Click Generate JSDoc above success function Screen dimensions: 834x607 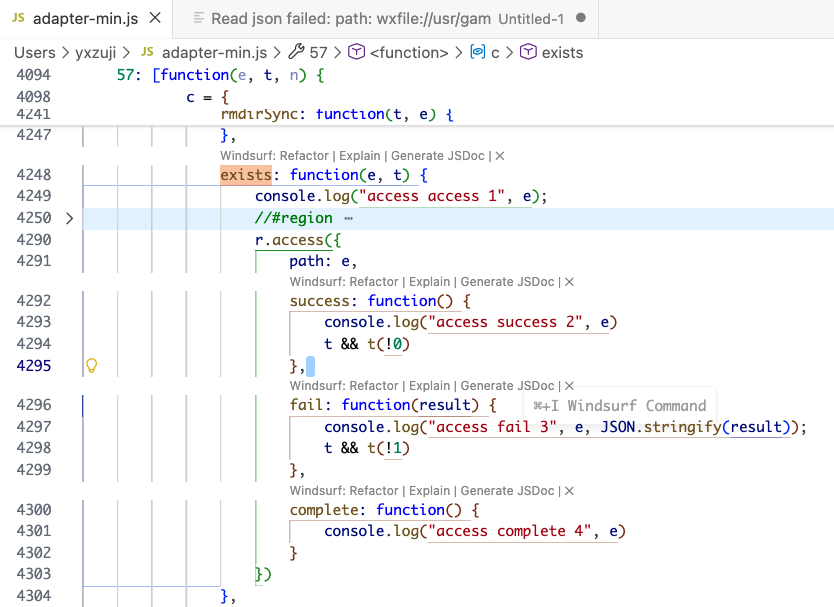pyautogui.click(x=507, y=282)
